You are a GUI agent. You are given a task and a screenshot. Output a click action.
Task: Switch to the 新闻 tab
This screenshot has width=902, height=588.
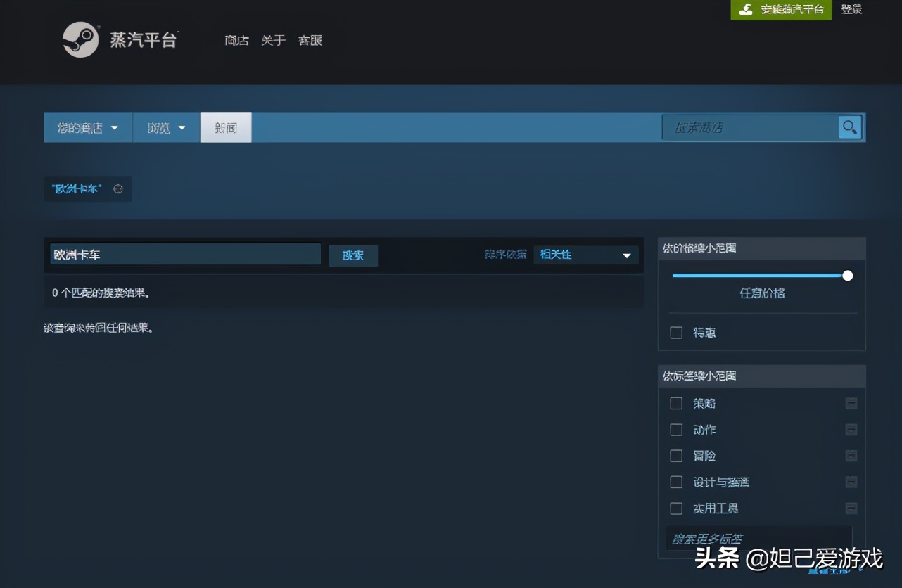click(x=225, y=127)
